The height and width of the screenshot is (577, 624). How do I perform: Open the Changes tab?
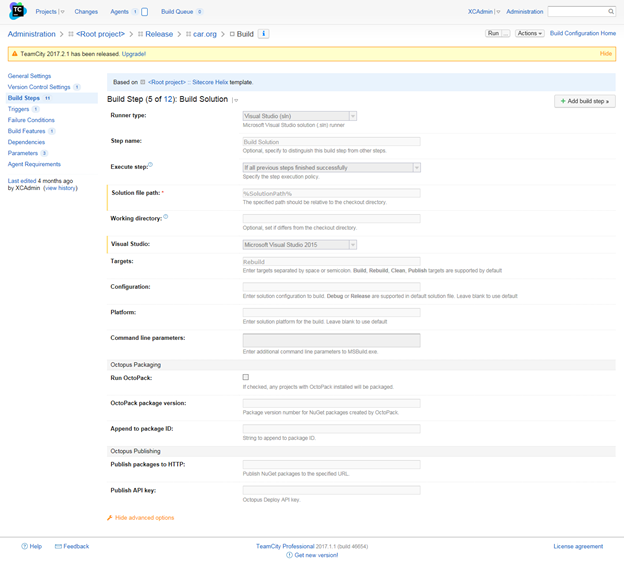coord(86,12)
